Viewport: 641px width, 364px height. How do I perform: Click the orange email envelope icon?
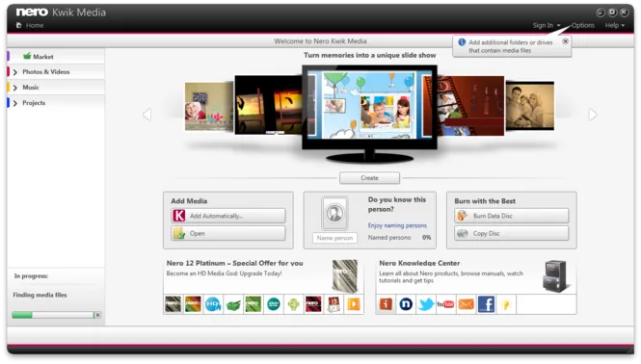pyautogui.click(x=466, y=304)
